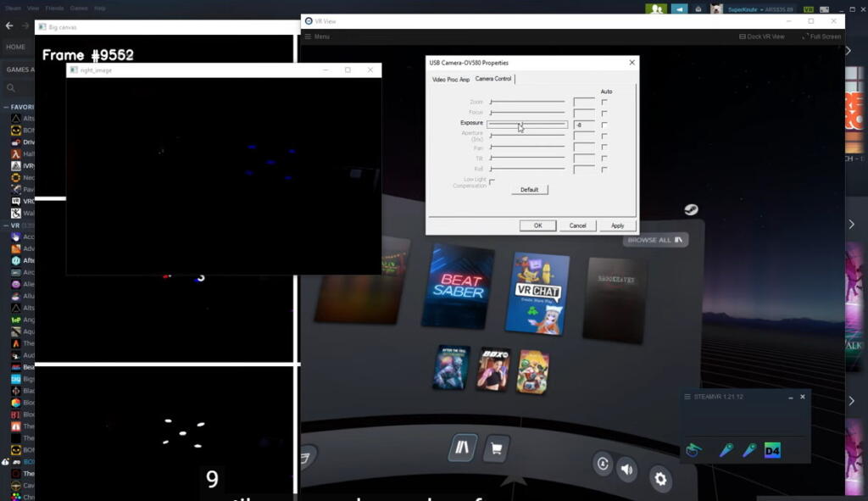Toggle Low Light Compensation
Image resolution: width=868 pixels, height=501 pixels.
(x=492, y=181)
